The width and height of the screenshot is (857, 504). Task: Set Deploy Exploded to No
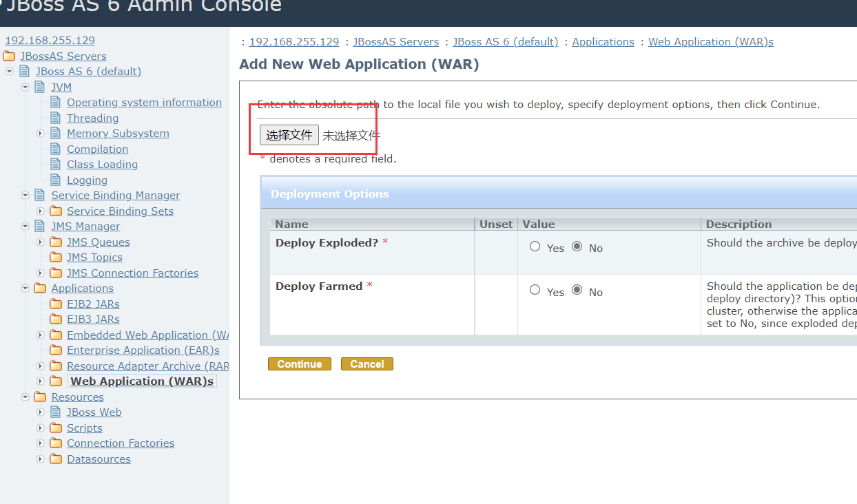[577, 246]
